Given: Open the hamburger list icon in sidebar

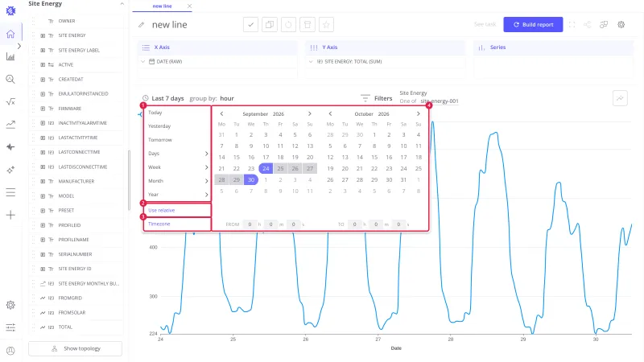Looking at the screenshot, I should pos(10,192).
